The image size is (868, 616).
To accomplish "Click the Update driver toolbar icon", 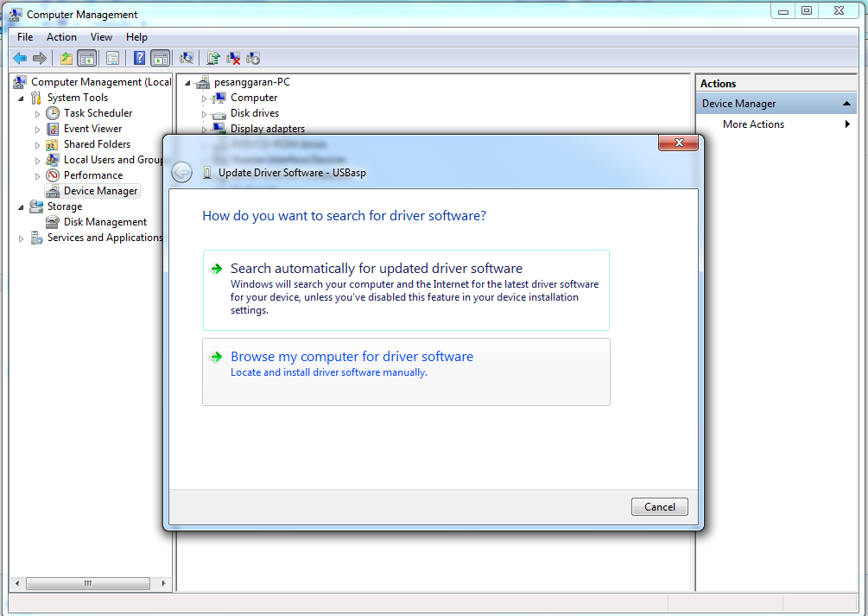I will (212, 58).
